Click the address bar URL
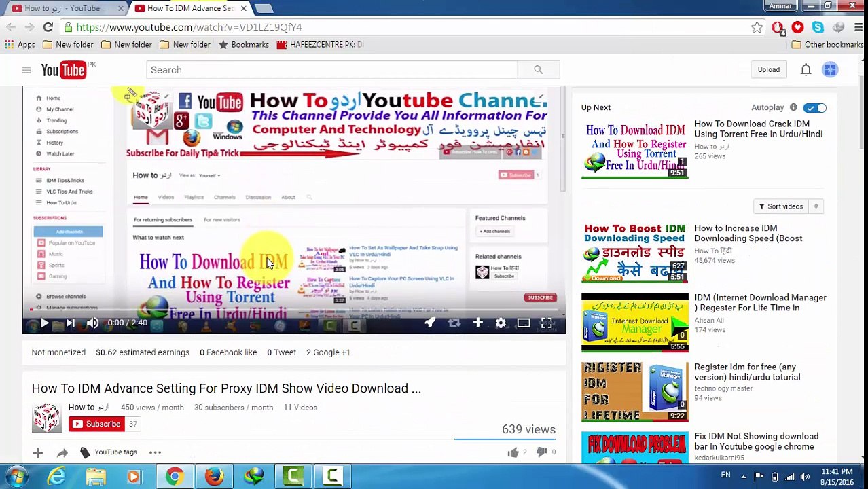868x489 pixels. [x=189, y=27]
